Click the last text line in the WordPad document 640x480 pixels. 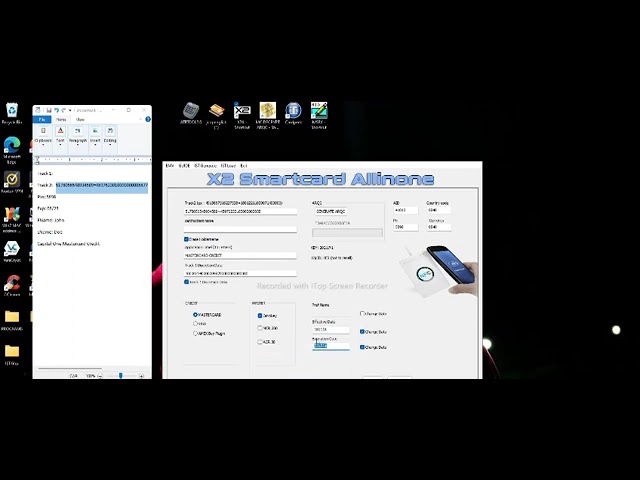click(x=69, y=244)
